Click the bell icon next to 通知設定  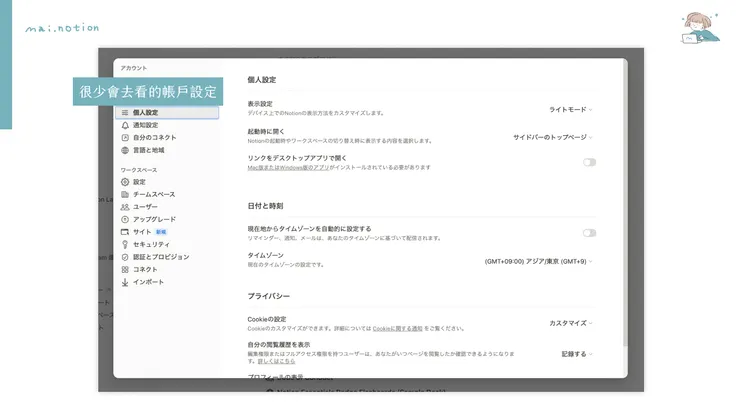(125, 125)
